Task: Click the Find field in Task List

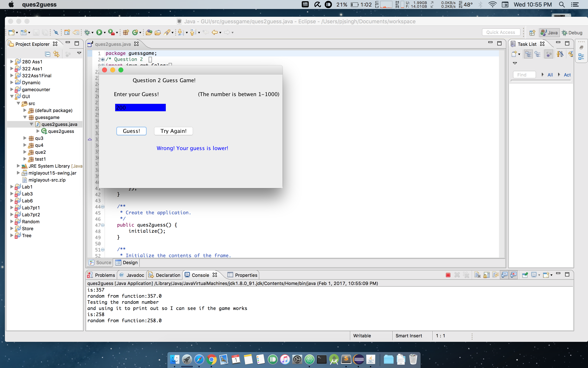Action: coord(524,75)
